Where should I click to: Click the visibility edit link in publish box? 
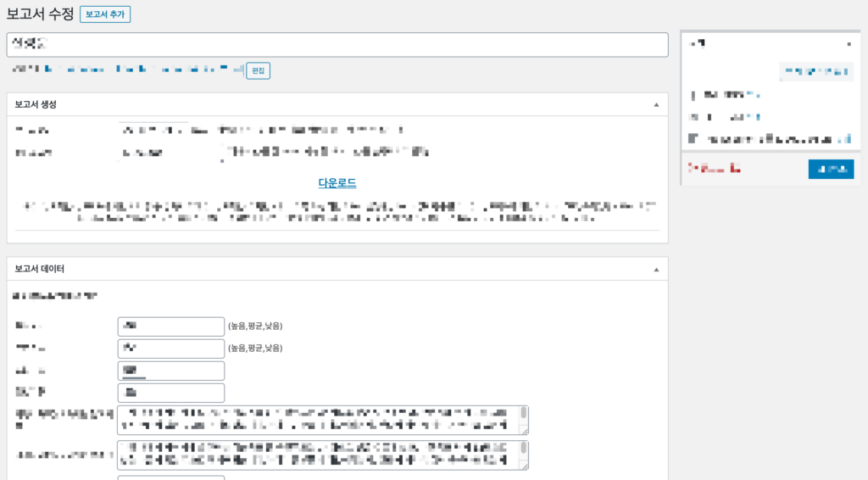[756, 116]
